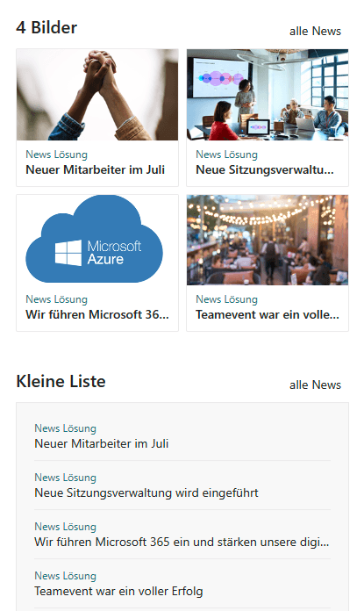Open 'Neue Sitzungsverwaltu...' card title

click(265, 170)
